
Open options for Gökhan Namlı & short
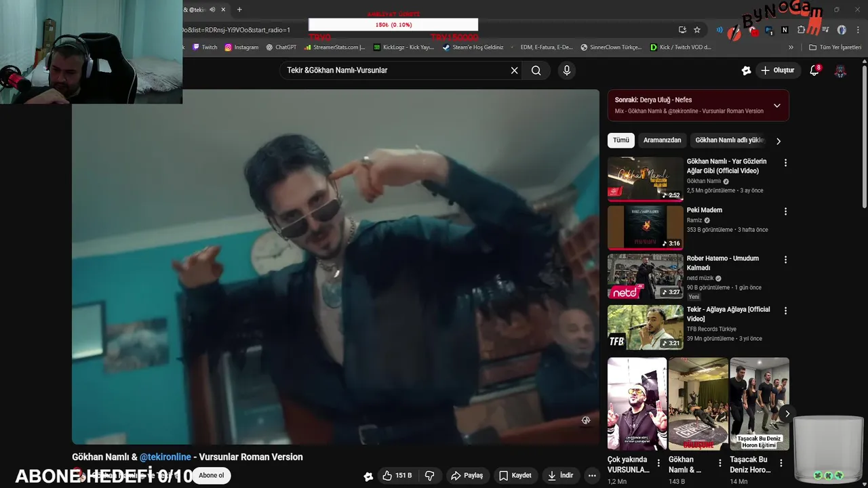tap(719, 464)
